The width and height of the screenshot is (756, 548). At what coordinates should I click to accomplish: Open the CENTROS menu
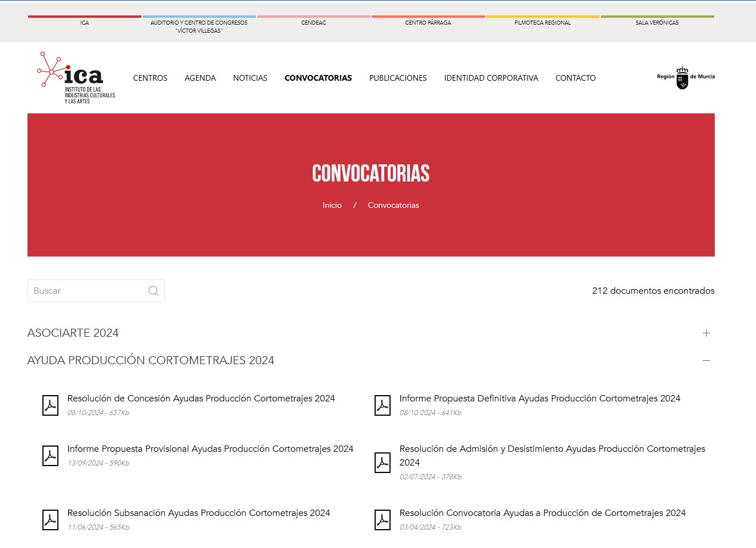coord(150,78)
